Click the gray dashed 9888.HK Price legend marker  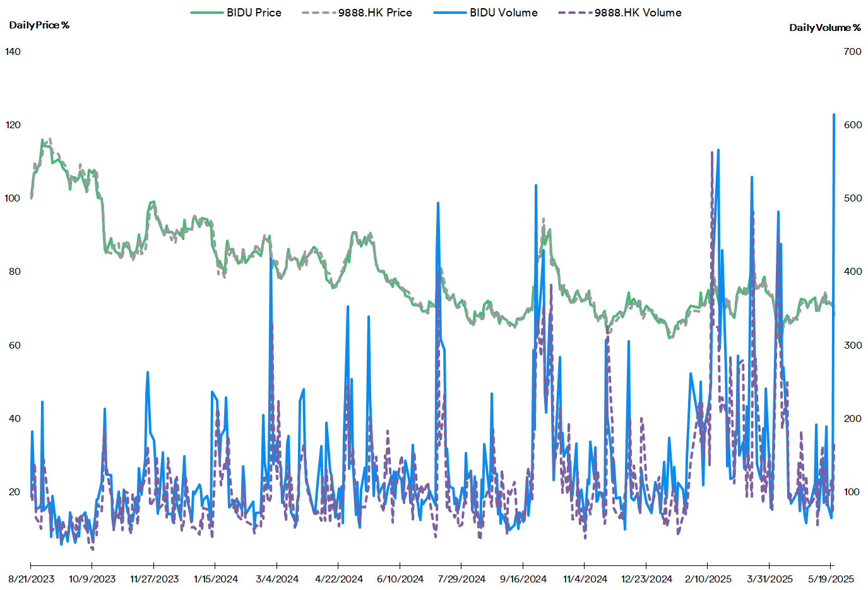[x=319, y=13]
